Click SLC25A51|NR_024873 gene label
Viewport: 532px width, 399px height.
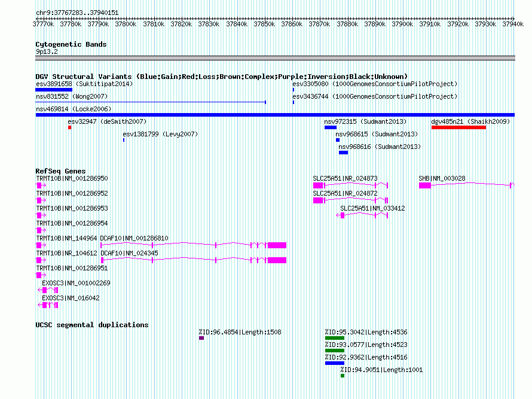(345, 179)
